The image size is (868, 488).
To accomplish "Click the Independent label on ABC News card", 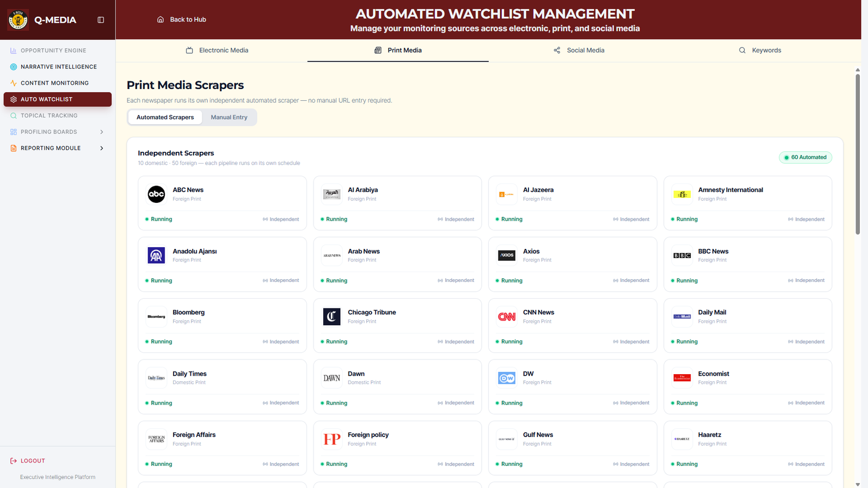I will point(281,220).
